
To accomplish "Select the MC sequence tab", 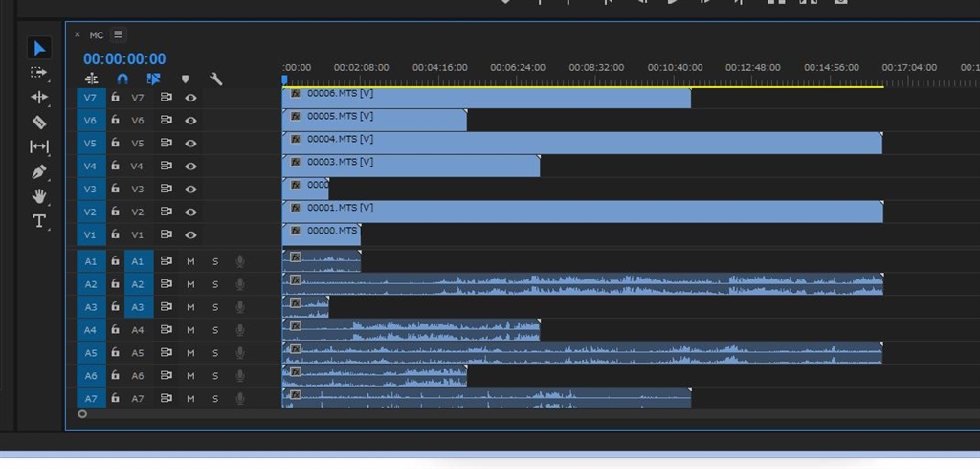I will (97, 35).
